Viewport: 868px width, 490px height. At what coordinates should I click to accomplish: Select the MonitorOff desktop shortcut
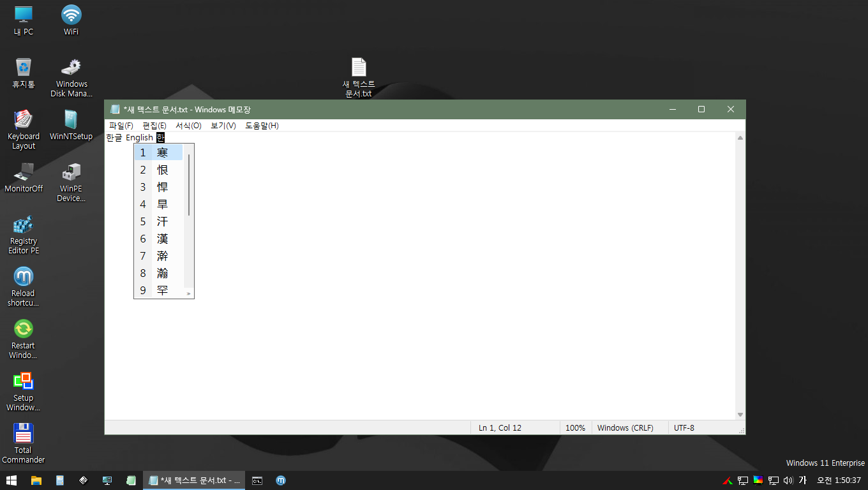pyautogui.click(x=24, y=177)
